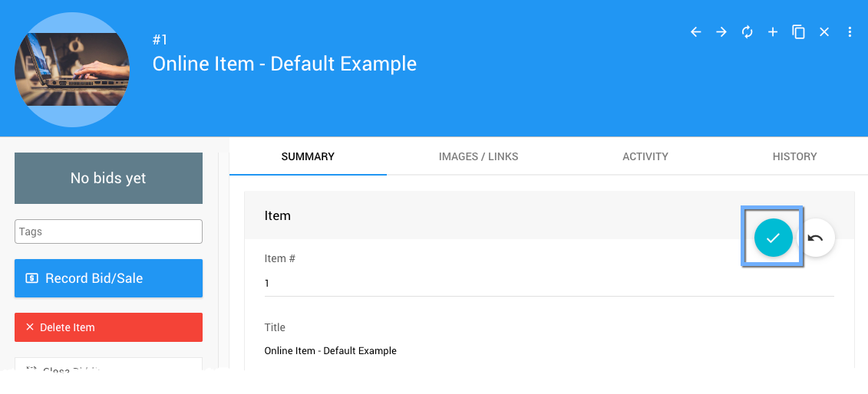Undo edits with the revert arrow button
This screenshot has height=394, width=868.
[816, 238]
